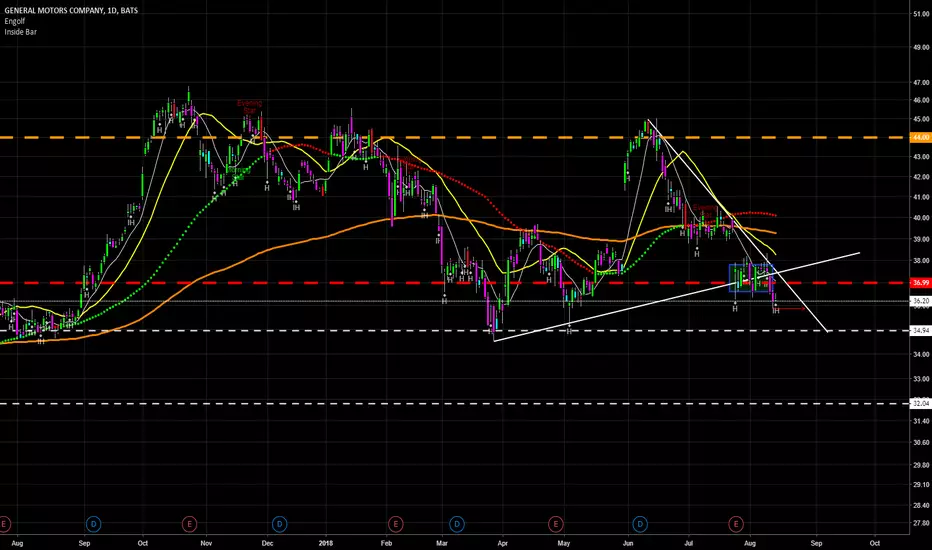Image resolution: width=932 pixels, height=550 pixels.
Task: Click the 36.20 current price label
Action: [x=921, y=301]
